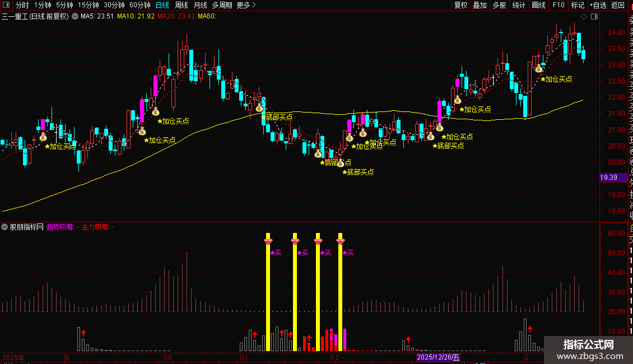The height and width of the screenshot is (364, 633).
Task: Click the 趋势吸筹 indicator label
Action: [x=63, y=227]
